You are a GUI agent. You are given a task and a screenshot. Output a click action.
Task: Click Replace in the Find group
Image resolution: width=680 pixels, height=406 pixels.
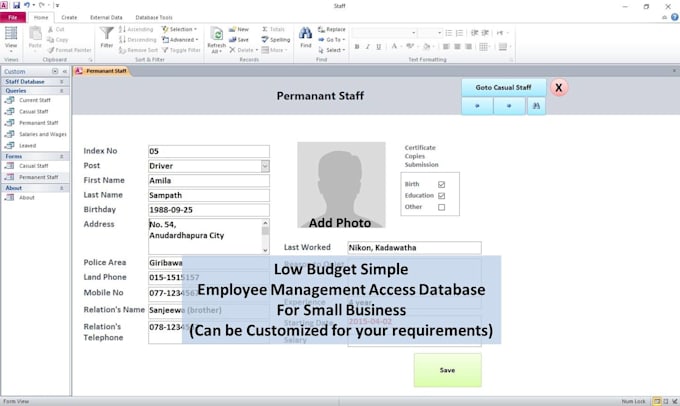coord(331,29)
